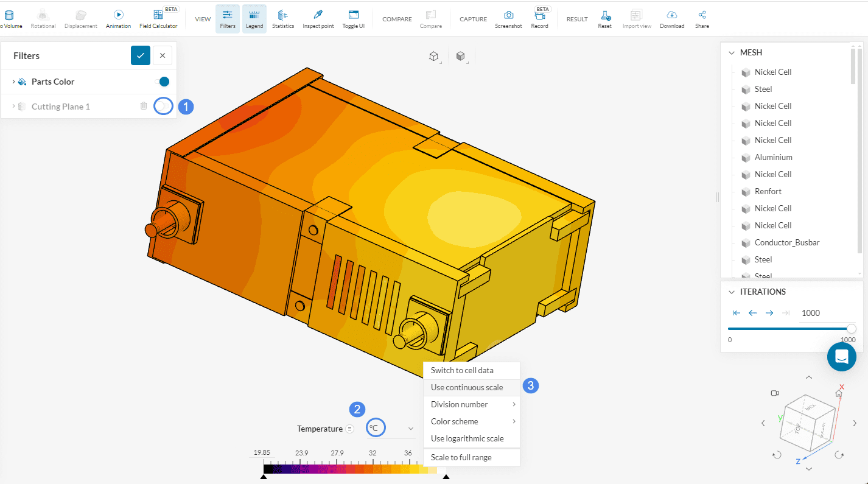Enable the Cutting Plane 1 toggle

pyautogui.click(x=162, y=106)
